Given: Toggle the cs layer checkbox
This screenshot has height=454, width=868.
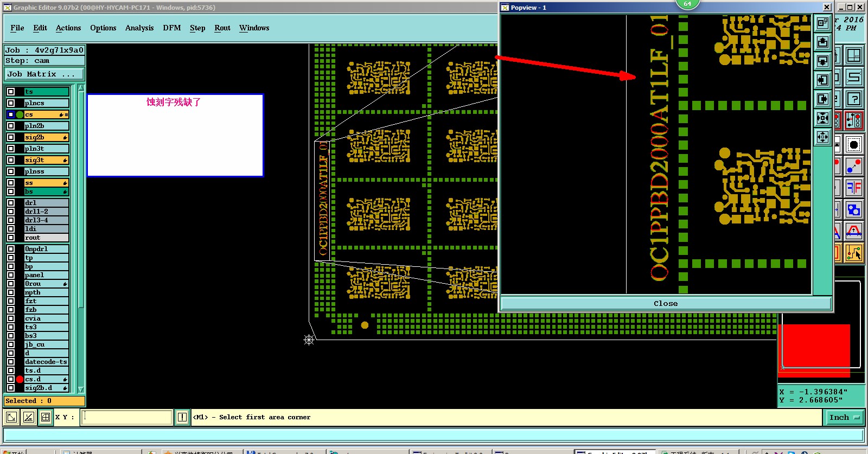Looking at the screenshot, I should (x=11, y=114).
